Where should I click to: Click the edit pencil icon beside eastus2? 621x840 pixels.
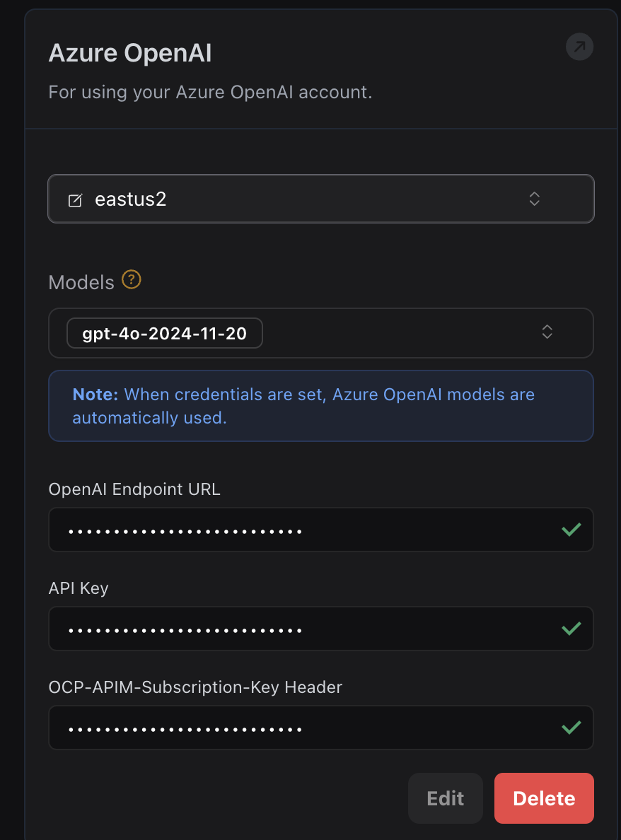click(x=75, y=199)
